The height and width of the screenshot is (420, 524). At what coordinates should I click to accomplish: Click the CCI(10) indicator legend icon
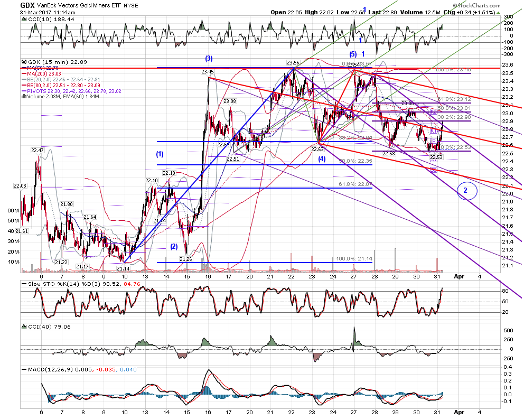24,20
